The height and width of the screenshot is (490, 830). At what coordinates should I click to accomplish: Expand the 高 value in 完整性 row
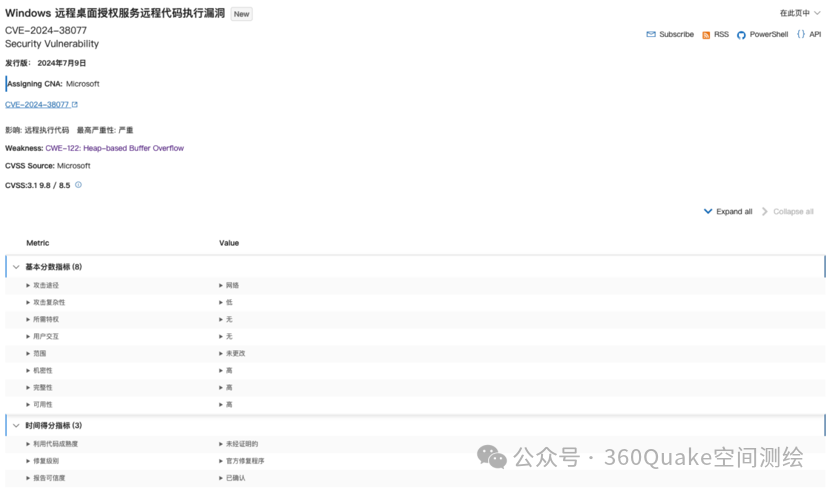pos(225,387)
